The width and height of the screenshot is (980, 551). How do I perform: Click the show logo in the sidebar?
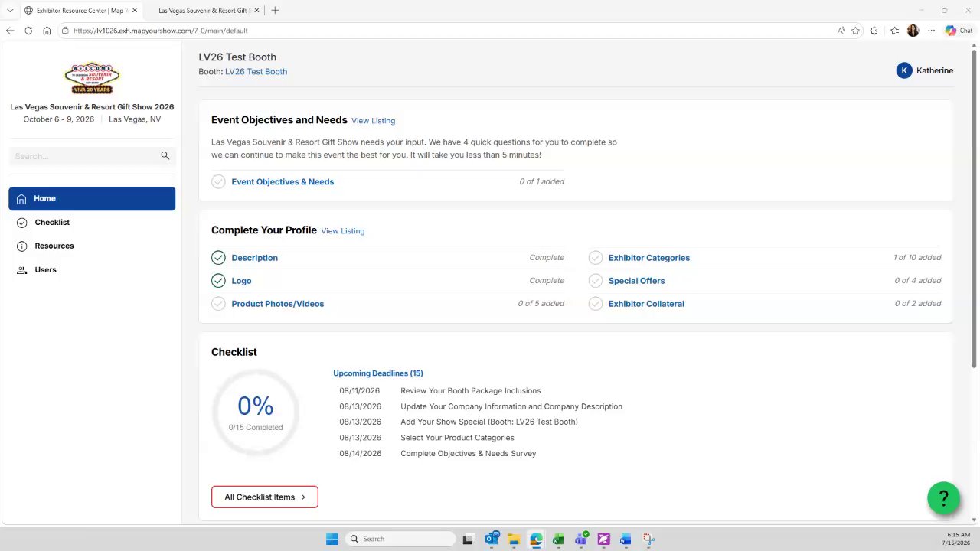pos(92,78)
